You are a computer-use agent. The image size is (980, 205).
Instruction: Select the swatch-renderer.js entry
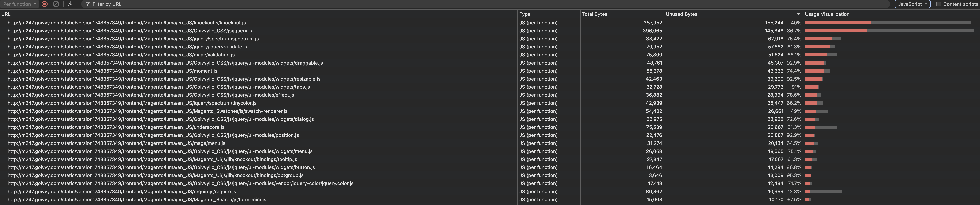pos(147,111)
